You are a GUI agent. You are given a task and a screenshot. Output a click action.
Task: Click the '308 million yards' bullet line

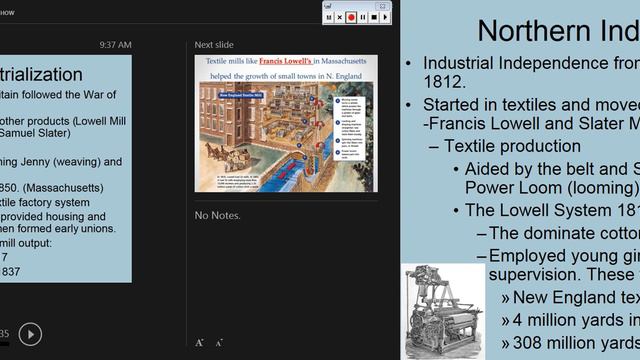tap(576, 343)
